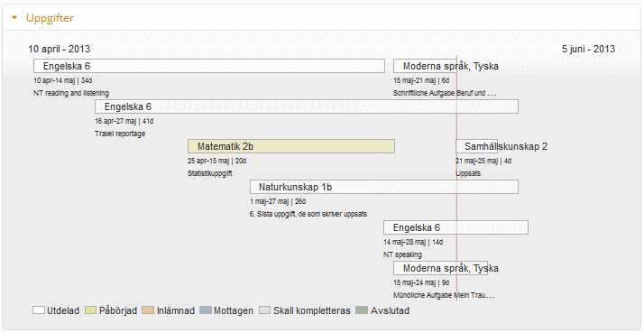Screen dimensions: 644x333
Task: Click the green Avslutad legend swatch
Action: click(362, 310)
